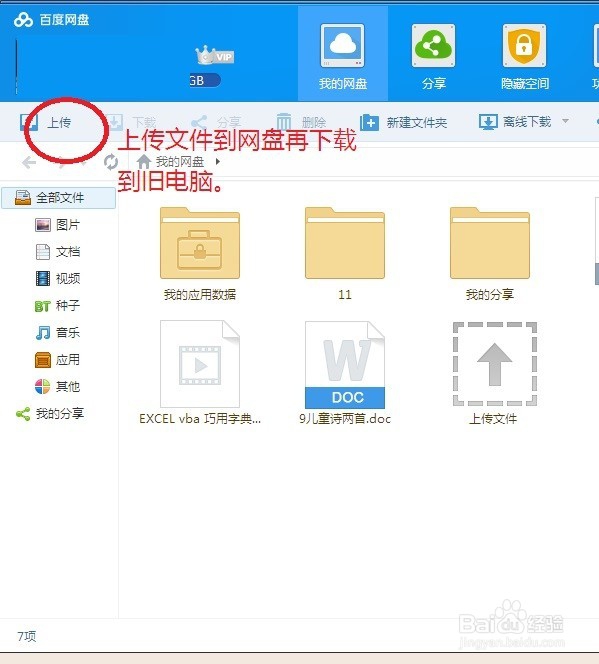This screenshot has width=599, height=664.
Task: Click the EXCEL vba 巧用字典... file name
Action: tap(200, 419)
